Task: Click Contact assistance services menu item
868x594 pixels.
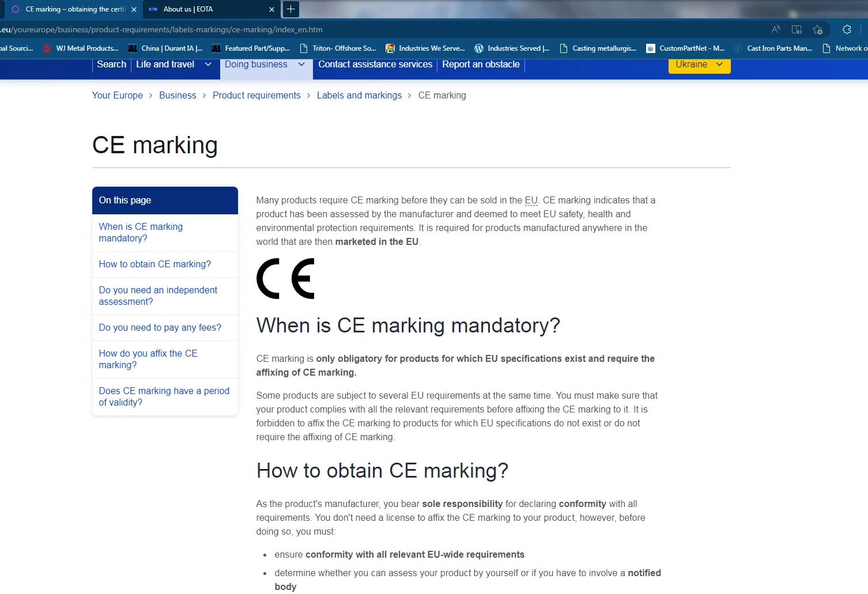Action: click(x=375, y=65)
